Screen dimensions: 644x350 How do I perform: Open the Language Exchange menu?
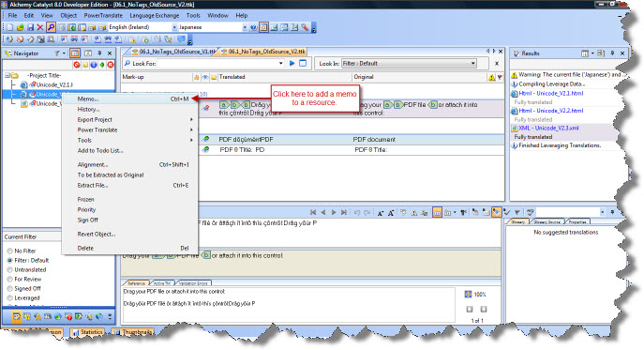pyautogui.click(x=155, y=16)
